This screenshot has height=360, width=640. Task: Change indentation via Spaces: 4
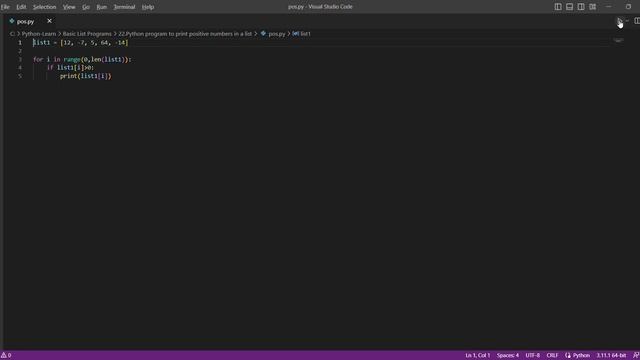[x=508, y=356]
